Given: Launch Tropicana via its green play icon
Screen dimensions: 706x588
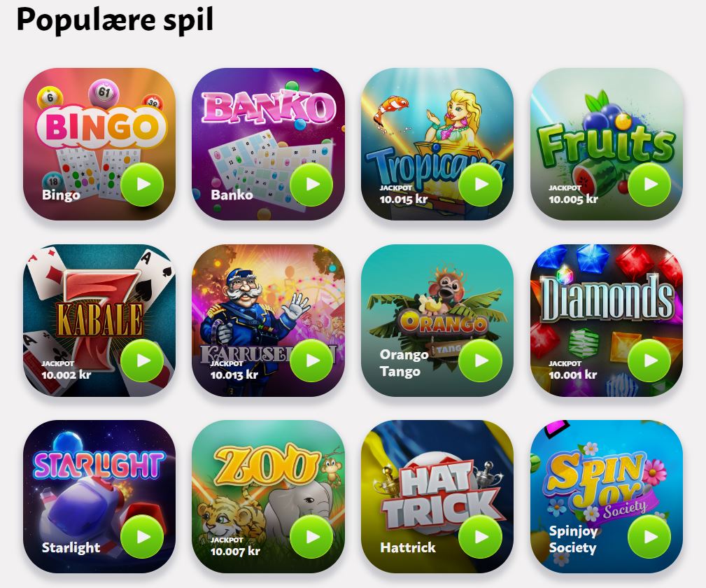Looking at the screenshot, I should 481,184.
